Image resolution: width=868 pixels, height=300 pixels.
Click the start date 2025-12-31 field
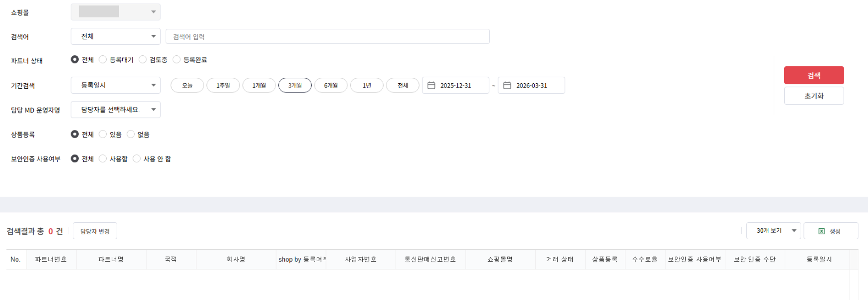pyautogui.click(x=456, y=86)
